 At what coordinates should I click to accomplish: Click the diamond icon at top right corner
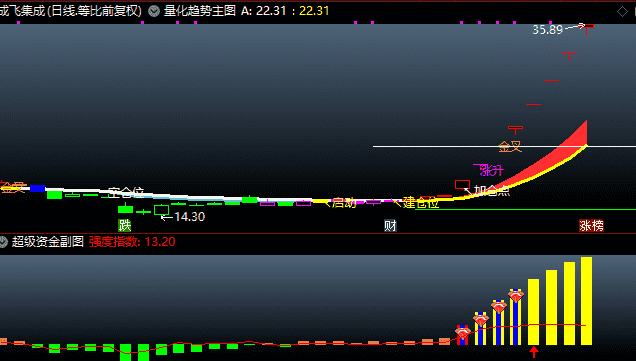tap(622, 11)
